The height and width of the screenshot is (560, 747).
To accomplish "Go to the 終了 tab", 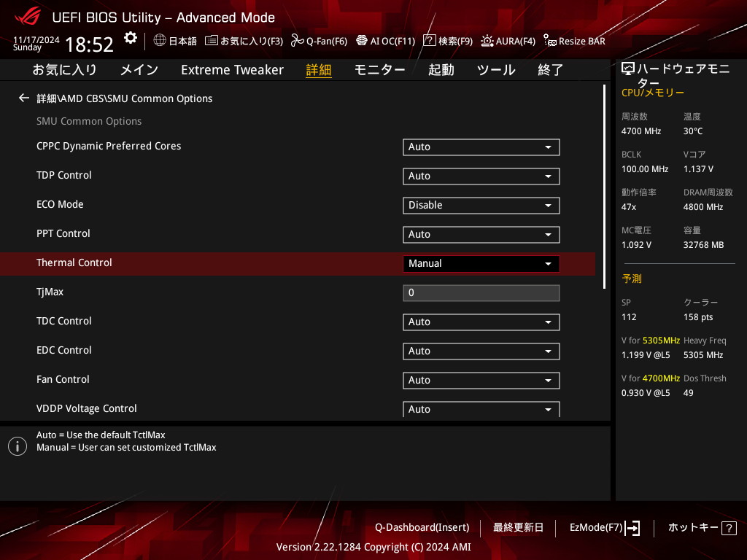I will point(550,70).
